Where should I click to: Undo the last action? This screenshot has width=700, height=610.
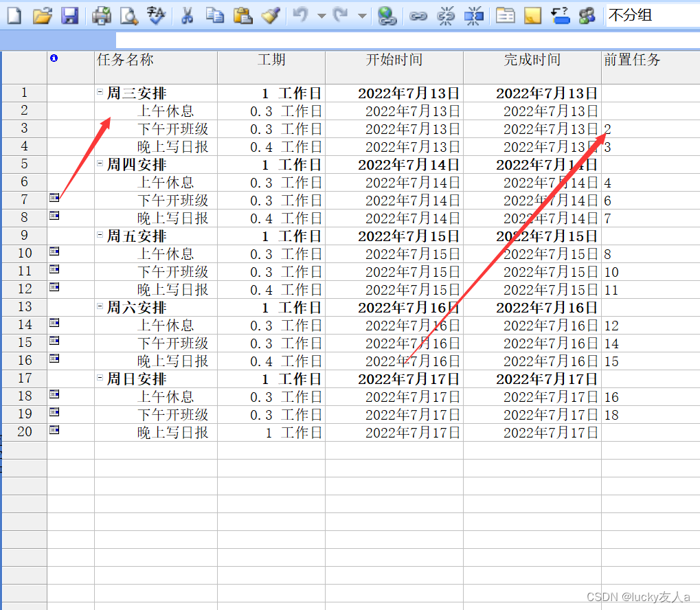[300, 16]
